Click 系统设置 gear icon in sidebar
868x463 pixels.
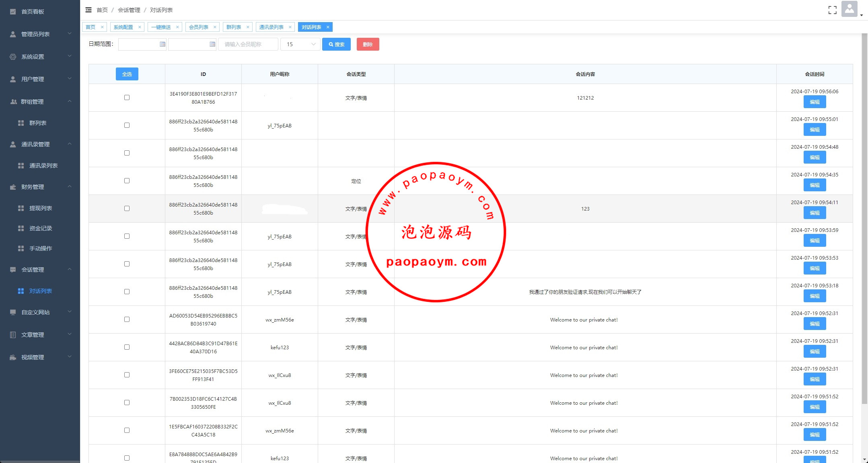(13, 57)
